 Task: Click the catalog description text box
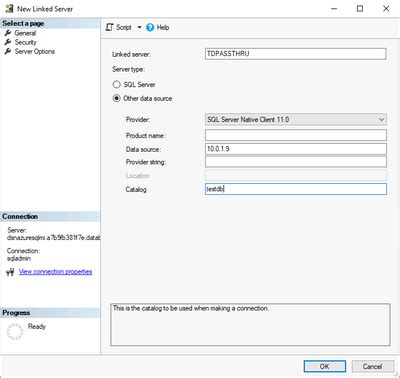pos(250,324)
